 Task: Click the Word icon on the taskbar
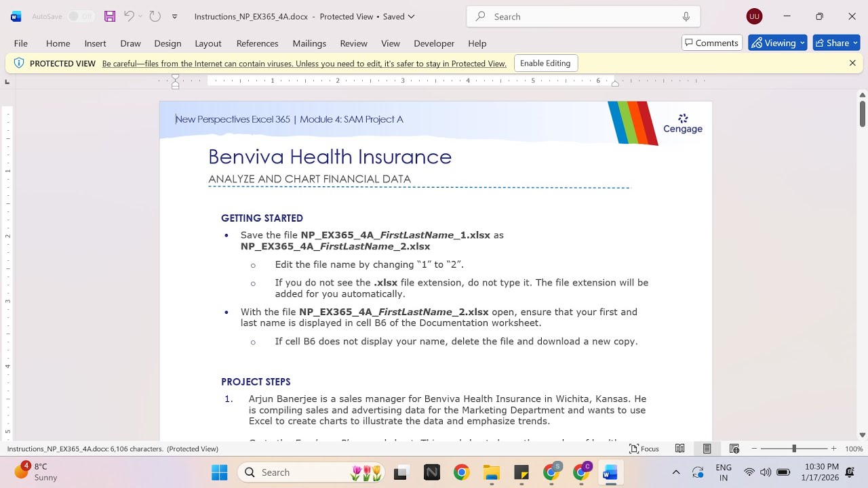coord(610,472)
